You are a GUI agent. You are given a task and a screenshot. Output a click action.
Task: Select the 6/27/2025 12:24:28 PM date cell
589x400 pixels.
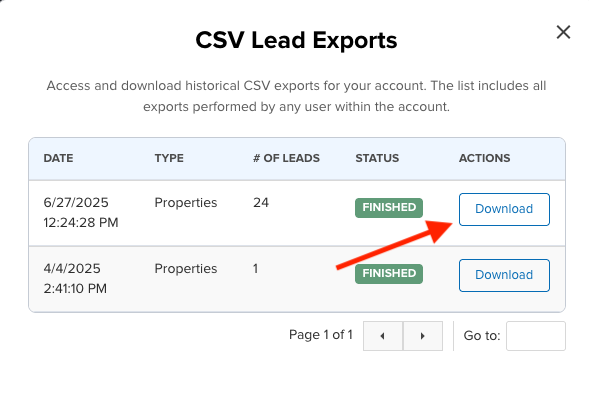click(81, 213)
